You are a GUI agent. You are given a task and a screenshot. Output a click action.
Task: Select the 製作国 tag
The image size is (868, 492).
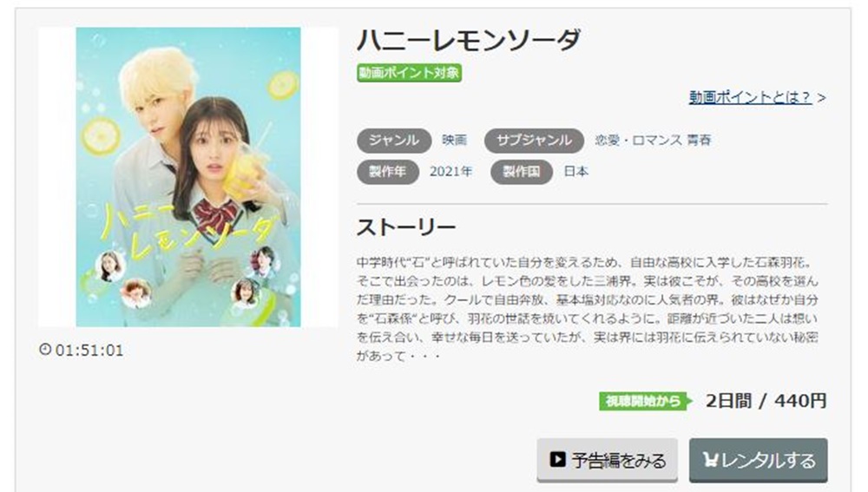pos(522,172)
